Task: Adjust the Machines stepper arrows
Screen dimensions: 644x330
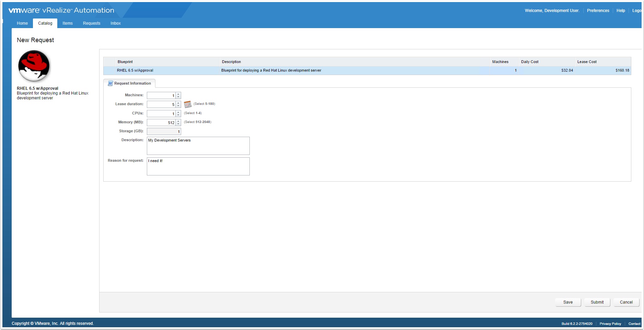Action: 178,96
